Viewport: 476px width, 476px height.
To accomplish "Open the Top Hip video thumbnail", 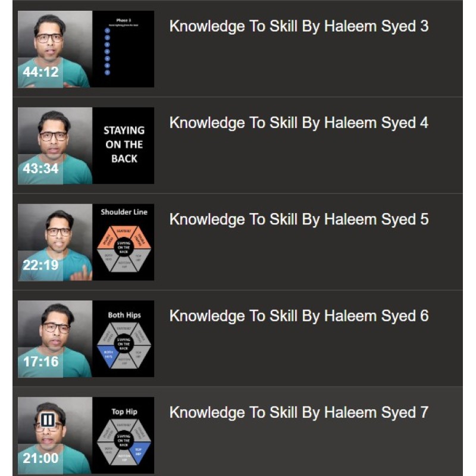I will 86,436.
